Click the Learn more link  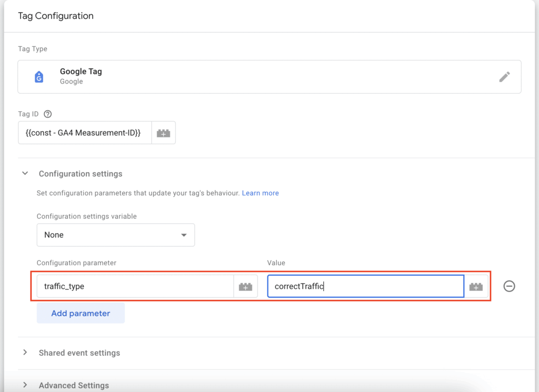260,193
